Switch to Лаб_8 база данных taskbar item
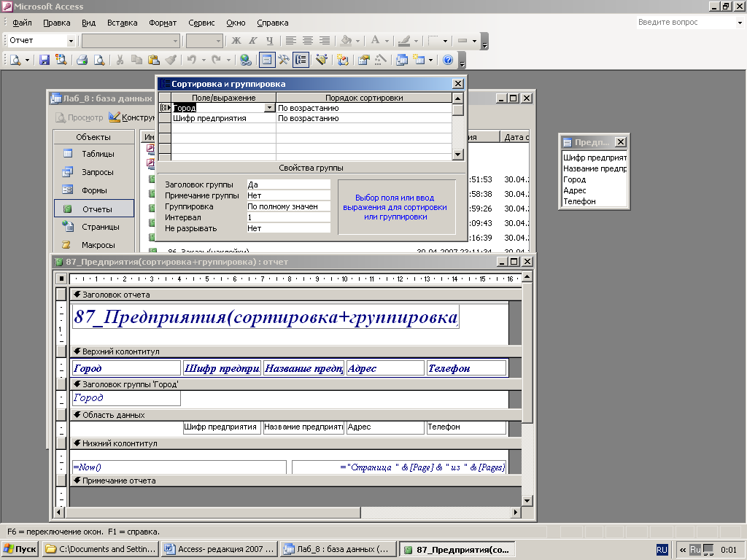 [x=338, y=550]
